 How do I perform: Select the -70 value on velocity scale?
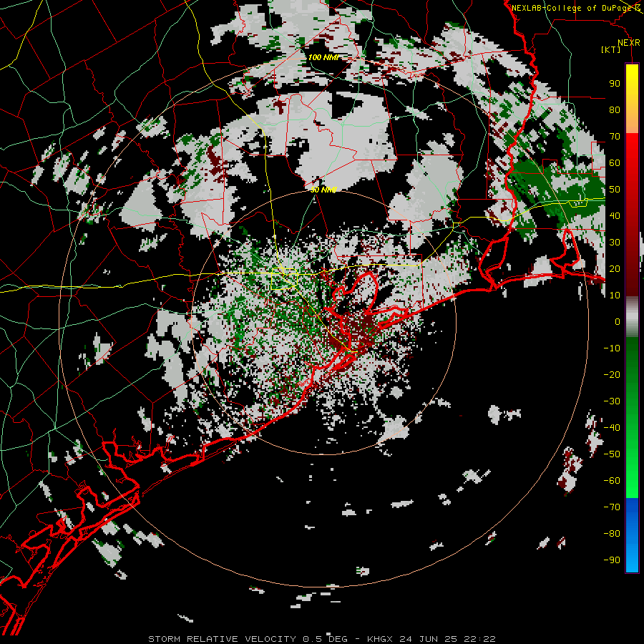point(612,507)
